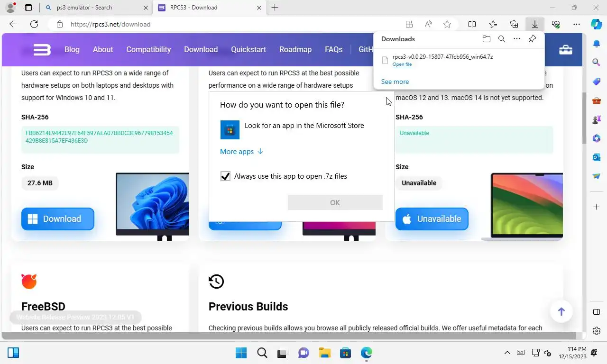
Task: Click the browser Downloads toolbar icon
Action: 534,24
